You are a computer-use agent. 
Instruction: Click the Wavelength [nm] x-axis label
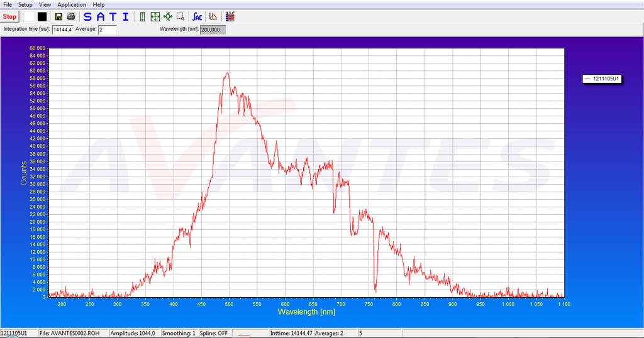[306, 312]
